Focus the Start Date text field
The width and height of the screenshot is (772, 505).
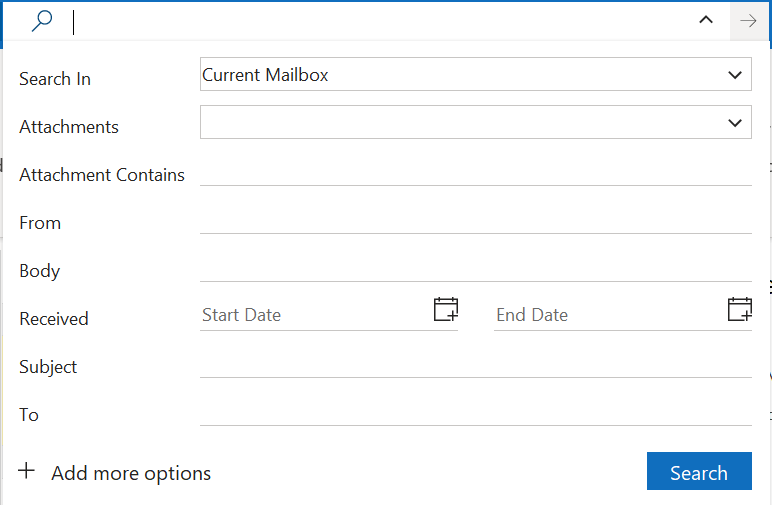pyautogui.click(x=315, y=315)
